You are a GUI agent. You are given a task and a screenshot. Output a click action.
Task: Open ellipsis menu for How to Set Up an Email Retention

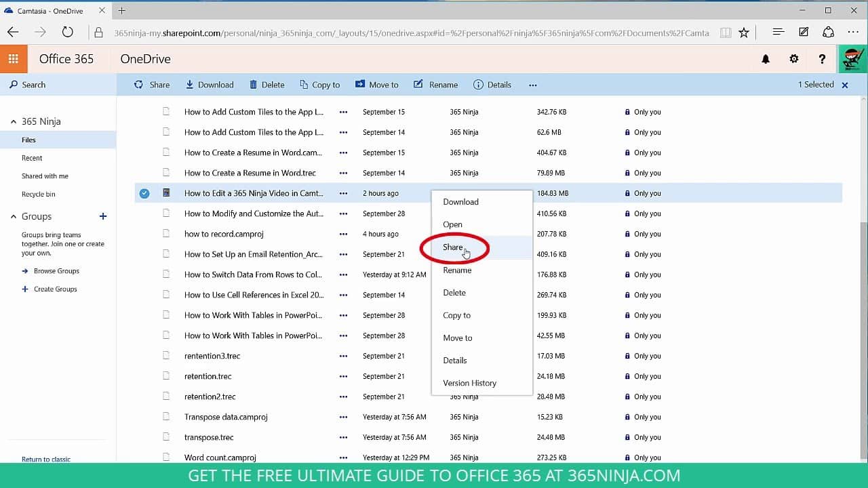[343, 254]
